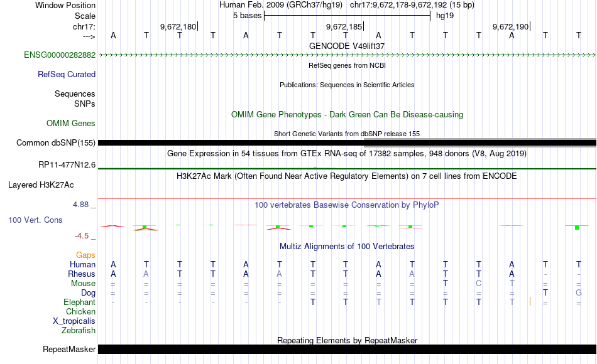Image resolution: width=597 pixels, height=364 pixels.
Task: Click the Common dbSNP(155) track label
Action: pos(56,142)
